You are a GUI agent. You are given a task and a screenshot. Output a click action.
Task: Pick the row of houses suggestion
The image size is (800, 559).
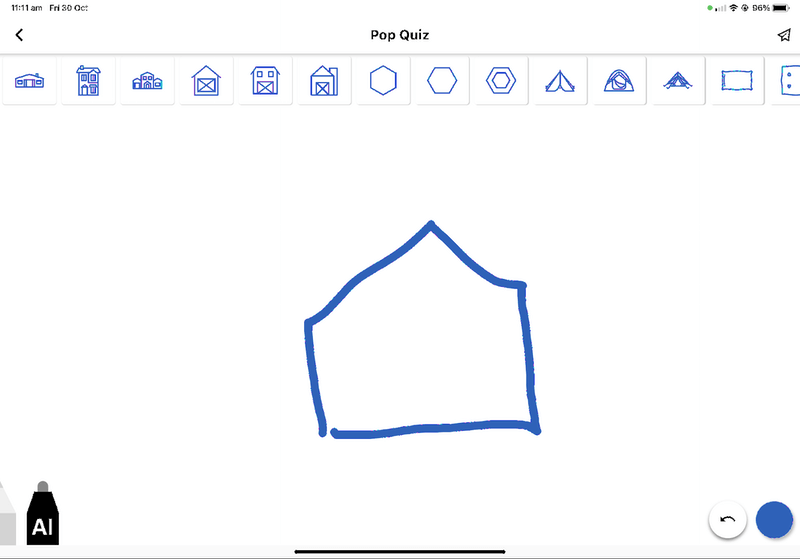coord(147,81)
